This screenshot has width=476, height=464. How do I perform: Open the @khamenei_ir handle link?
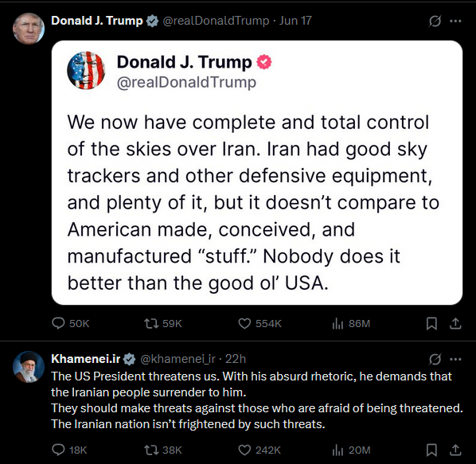(x=178, y=359)
